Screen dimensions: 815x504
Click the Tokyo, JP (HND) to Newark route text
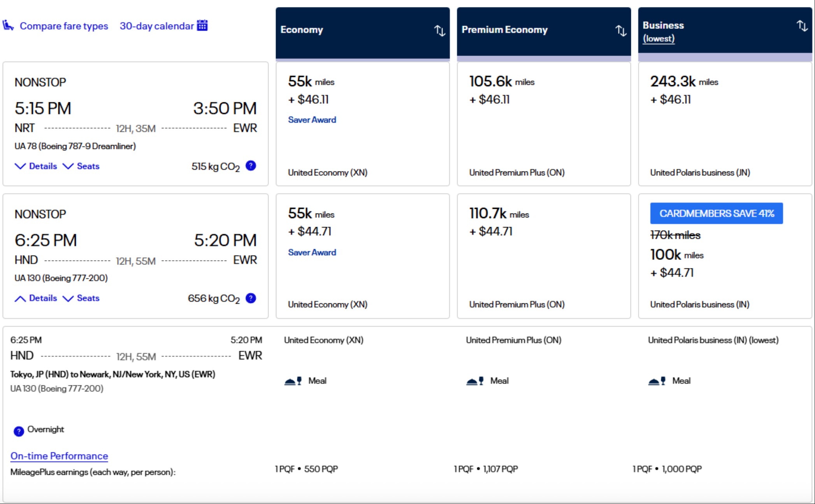(113, 374)
